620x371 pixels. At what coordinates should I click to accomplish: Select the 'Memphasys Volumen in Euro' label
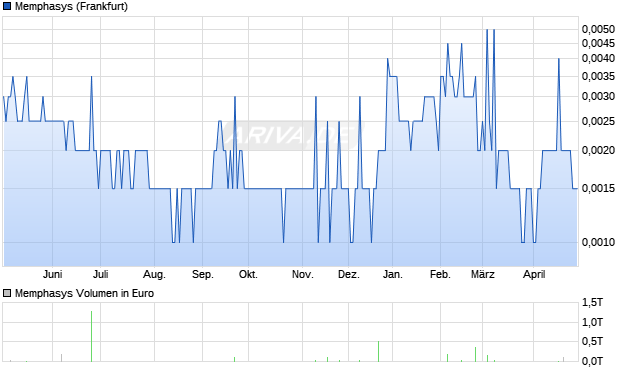84,293
